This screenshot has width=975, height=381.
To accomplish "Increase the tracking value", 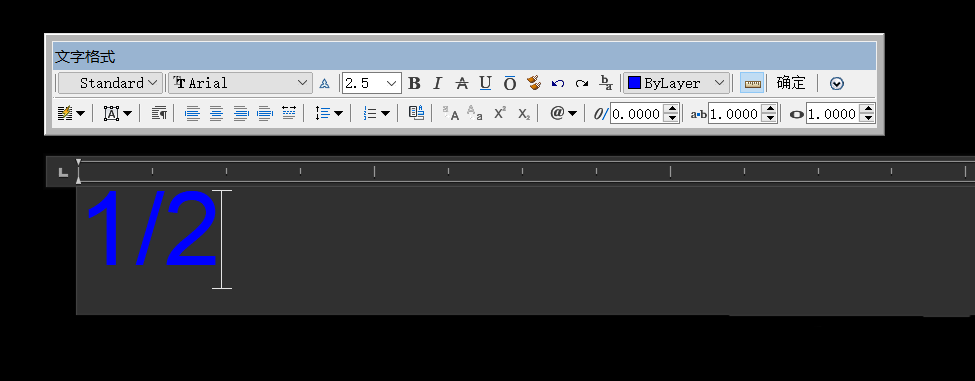I will coord(769,109).
